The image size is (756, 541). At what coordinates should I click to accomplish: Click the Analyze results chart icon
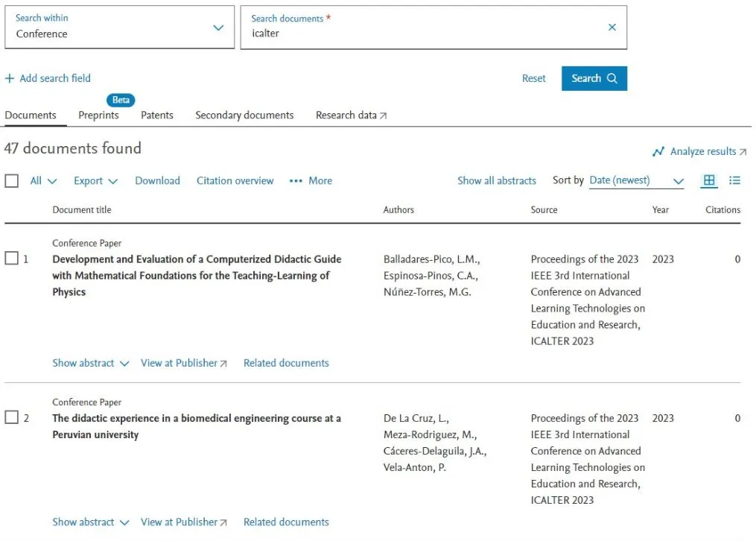point(658,151)
